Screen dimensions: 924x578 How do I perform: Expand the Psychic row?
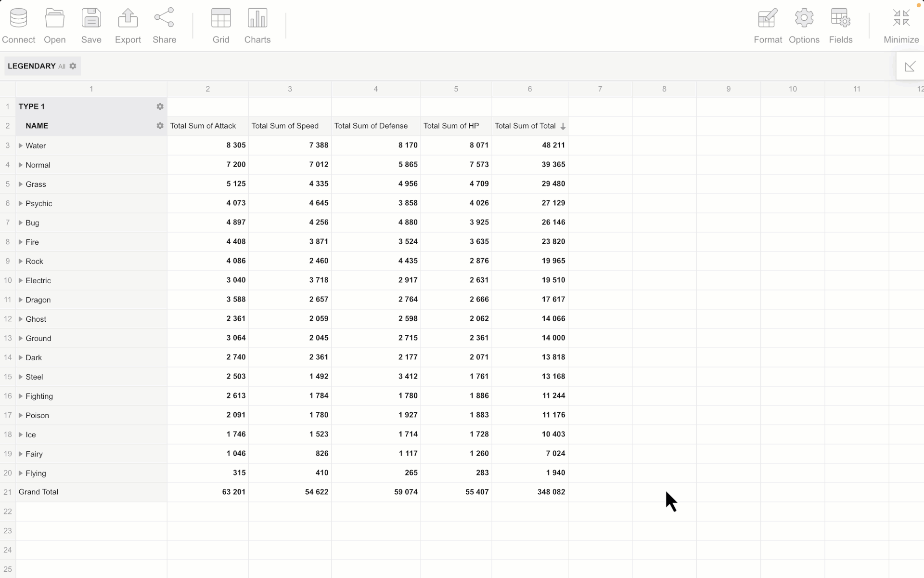pos(21,203)
